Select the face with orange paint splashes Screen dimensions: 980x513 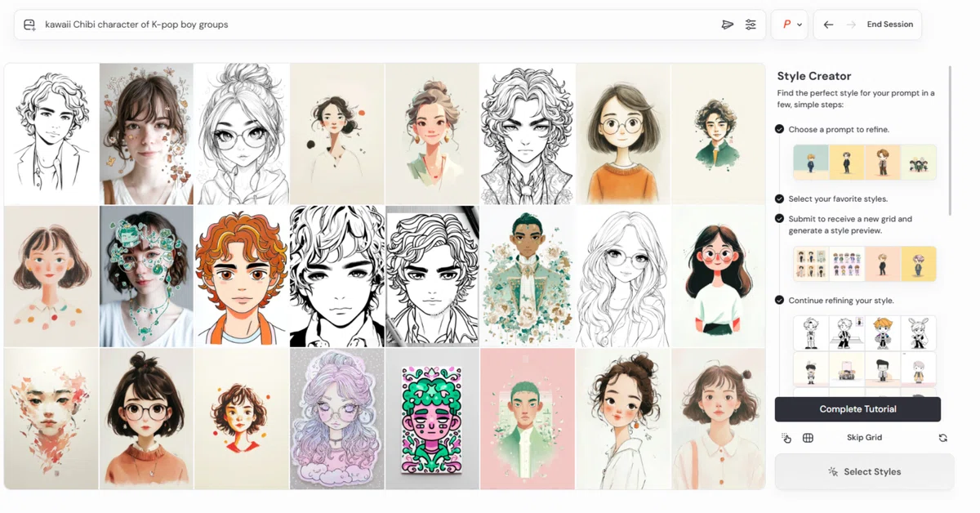tap(51, 419)
